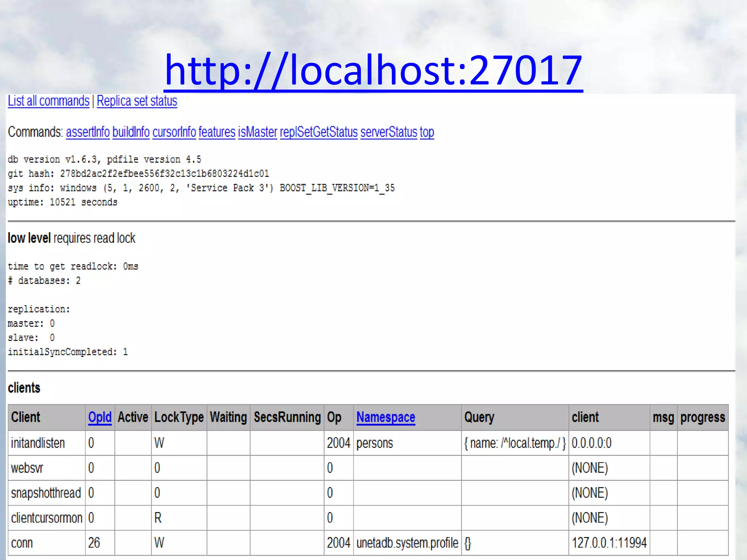Open the isMaster command link
This screenshot has height=560, width=747.
258,132
